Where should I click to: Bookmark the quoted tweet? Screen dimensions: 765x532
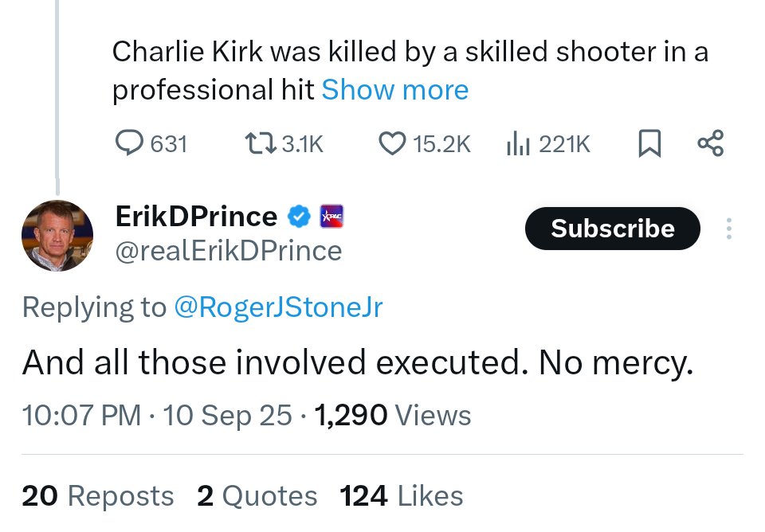(649, 143)
